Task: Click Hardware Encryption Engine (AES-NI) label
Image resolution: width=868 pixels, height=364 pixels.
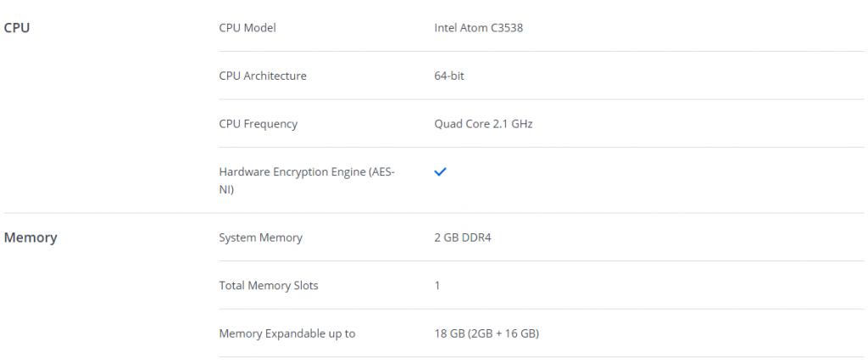Action: tap(307, 181)
